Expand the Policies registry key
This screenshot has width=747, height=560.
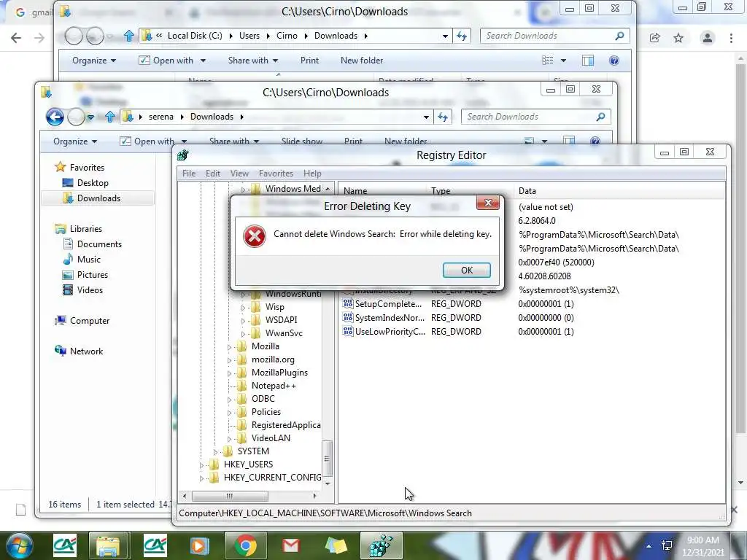[x=229, y=413]
